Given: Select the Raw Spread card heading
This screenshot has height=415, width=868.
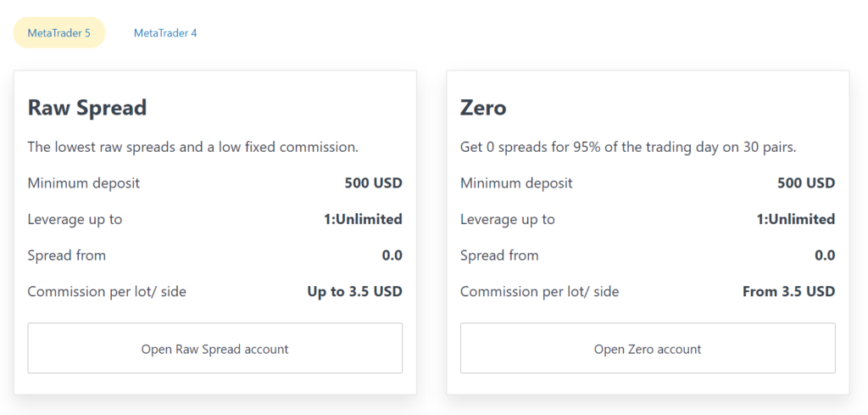Looking at the screenshot, I should click(87, 108).
